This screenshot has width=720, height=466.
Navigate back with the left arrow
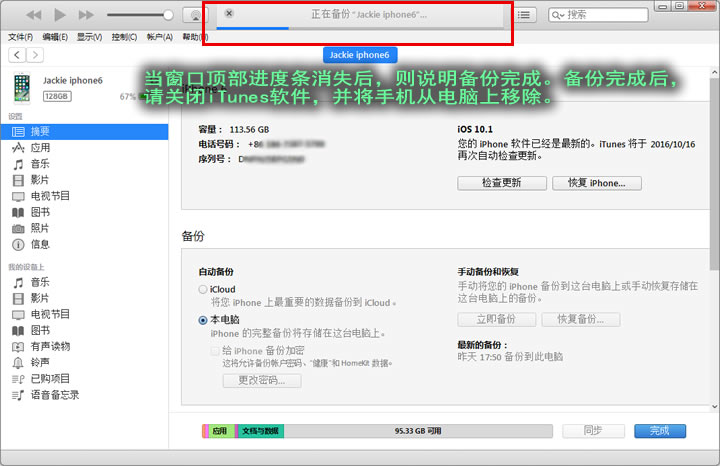tap(17, 55)
